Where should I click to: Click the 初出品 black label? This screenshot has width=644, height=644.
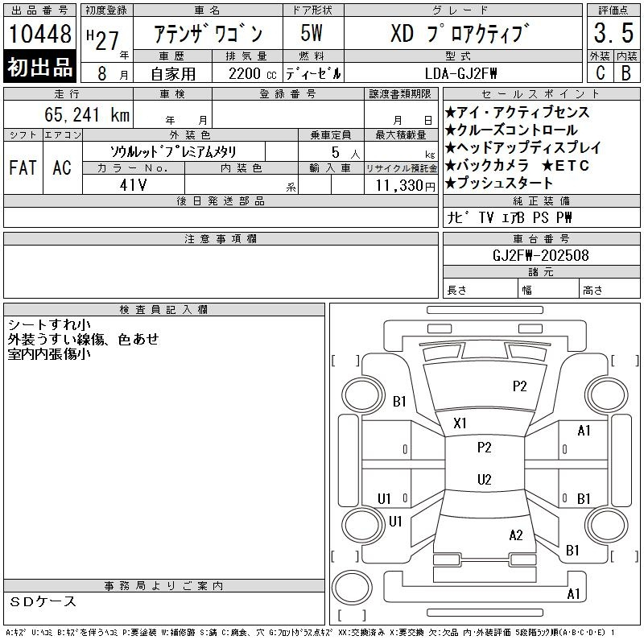point(39,67)
